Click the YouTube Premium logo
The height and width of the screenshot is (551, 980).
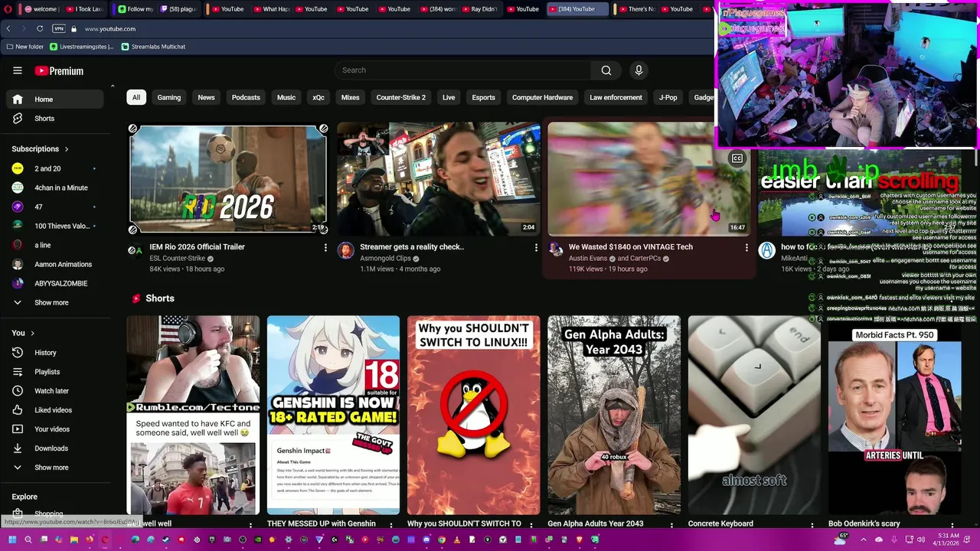(x=59, y=71)
